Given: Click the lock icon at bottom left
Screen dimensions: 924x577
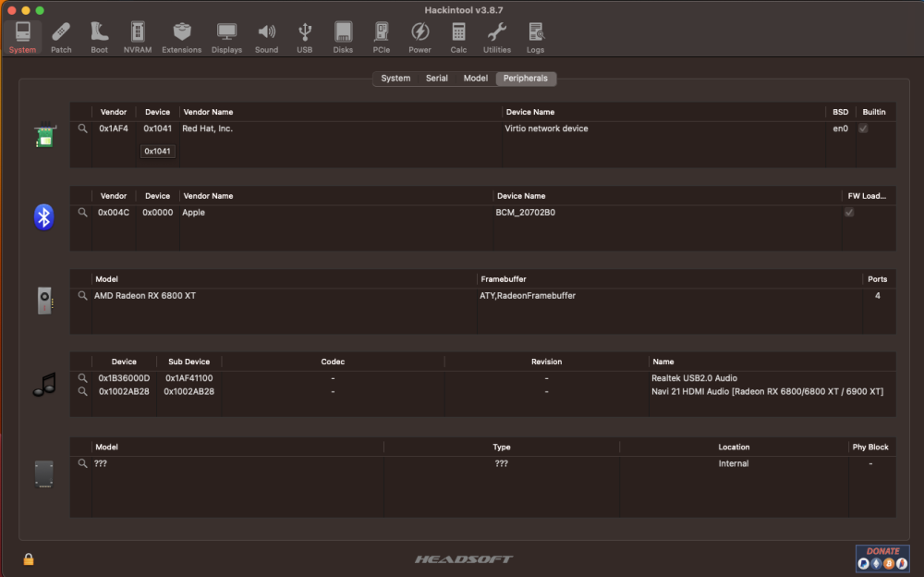Looking at the screenshot, I should tap(29, 559).
